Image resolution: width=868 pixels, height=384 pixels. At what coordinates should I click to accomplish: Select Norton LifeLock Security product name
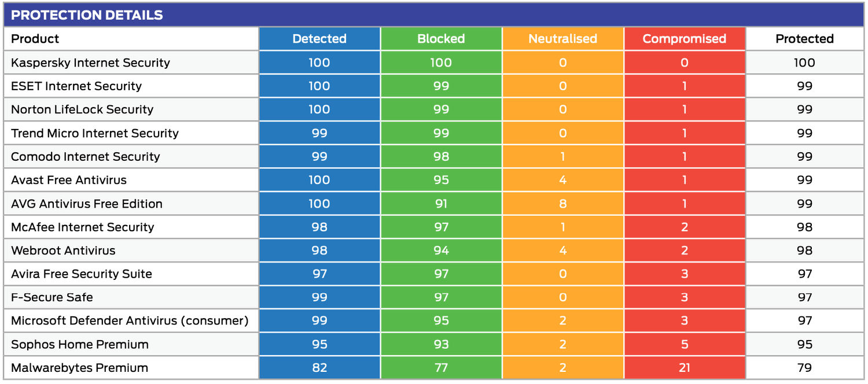(82, 109)
